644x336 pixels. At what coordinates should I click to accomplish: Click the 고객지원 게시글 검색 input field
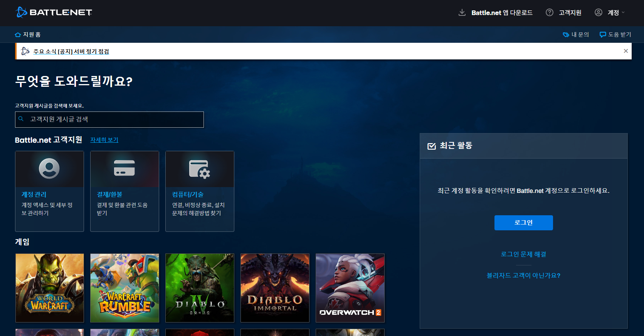[x=109, y=120]
